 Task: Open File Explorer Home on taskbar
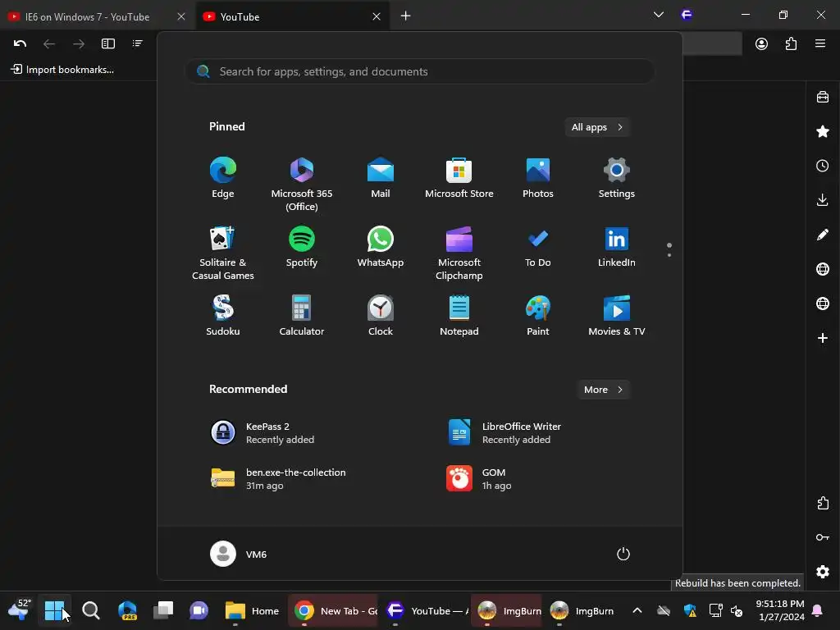251,610
